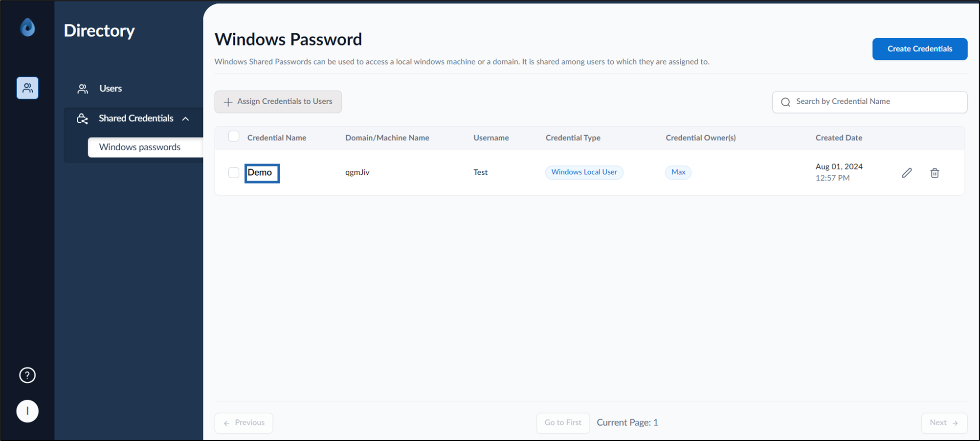Open the Demo credential name
Viewport: 980px width, 441px height.
(x=260, y=172)
